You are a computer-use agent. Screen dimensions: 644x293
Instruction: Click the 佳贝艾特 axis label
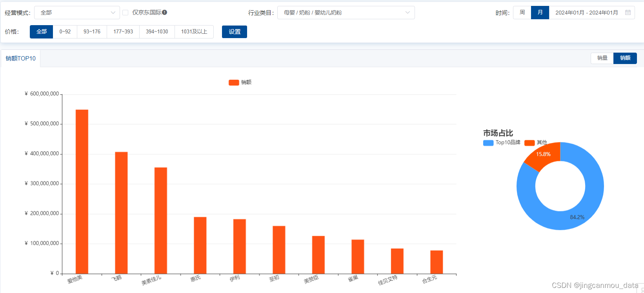388,280
